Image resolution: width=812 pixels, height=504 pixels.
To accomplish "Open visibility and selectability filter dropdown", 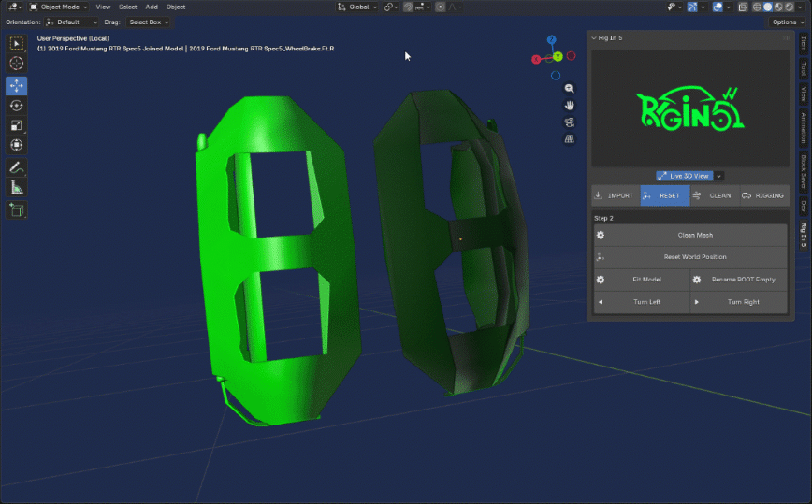I will coord(674,7).
